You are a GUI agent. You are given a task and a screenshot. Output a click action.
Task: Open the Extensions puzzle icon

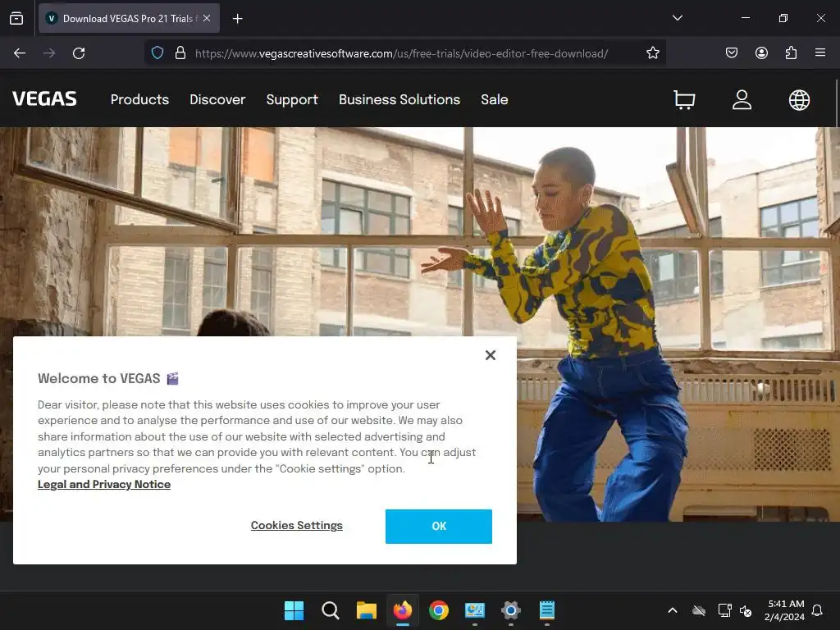click(791, 53)
